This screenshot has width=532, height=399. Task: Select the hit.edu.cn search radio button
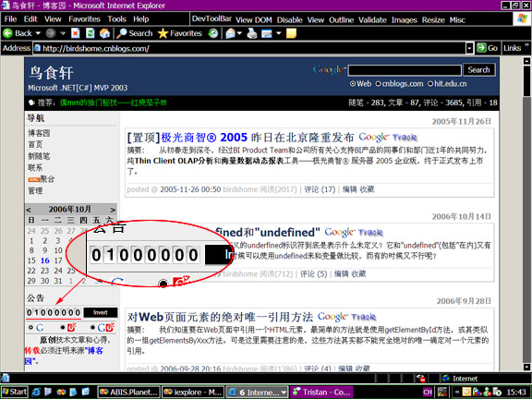[x=430, y=84]
